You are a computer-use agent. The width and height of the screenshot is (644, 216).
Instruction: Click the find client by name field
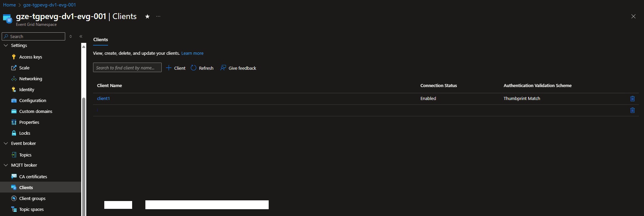127,68
